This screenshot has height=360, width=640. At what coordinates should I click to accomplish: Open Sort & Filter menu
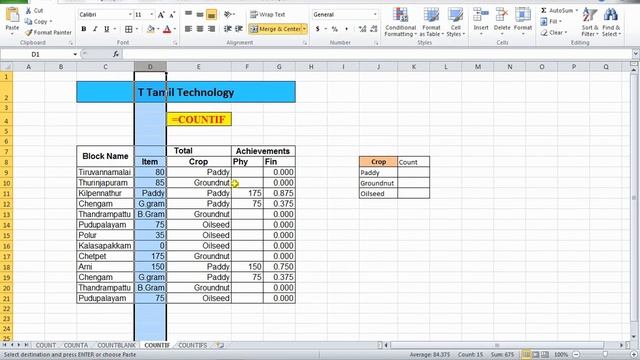pyautogui.click(x=590, y=22)
